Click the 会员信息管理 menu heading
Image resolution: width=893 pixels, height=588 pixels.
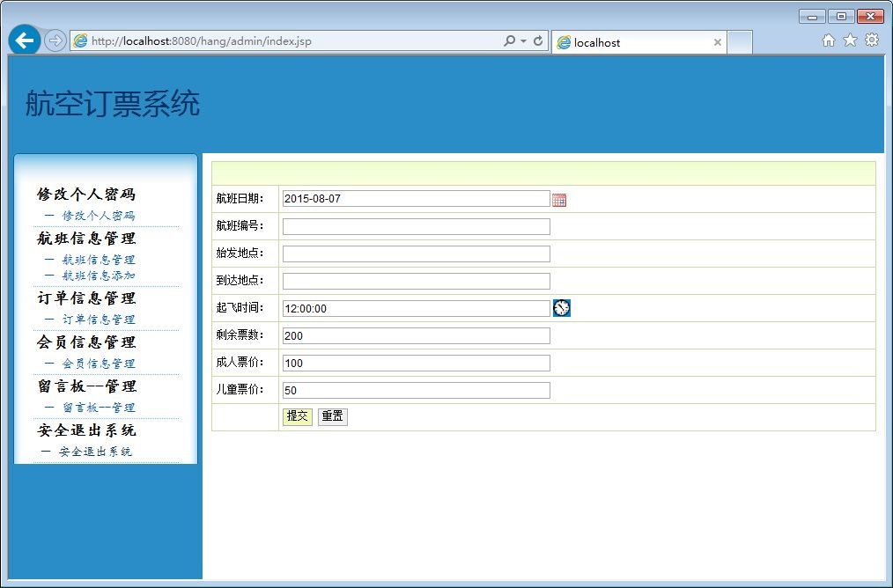(x=86, y=342)
